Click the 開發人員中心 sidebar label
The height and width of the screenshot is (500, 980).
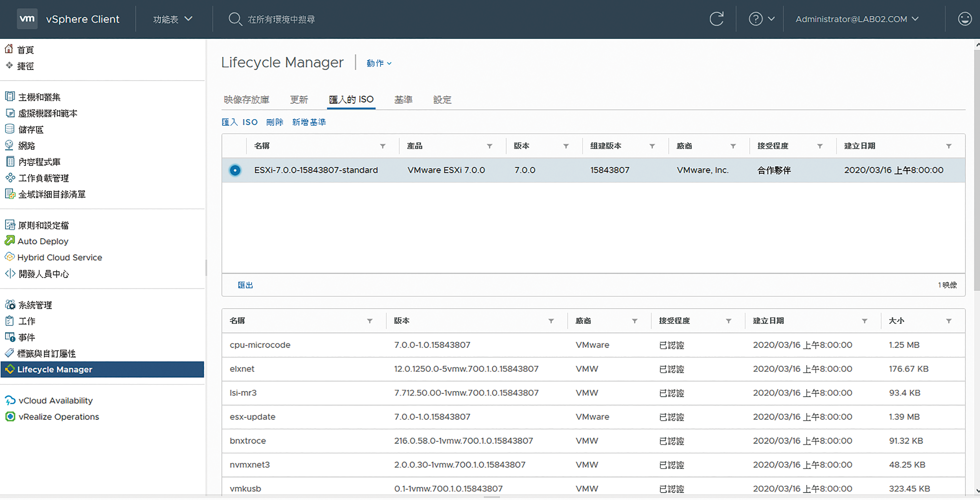point(44,274)
